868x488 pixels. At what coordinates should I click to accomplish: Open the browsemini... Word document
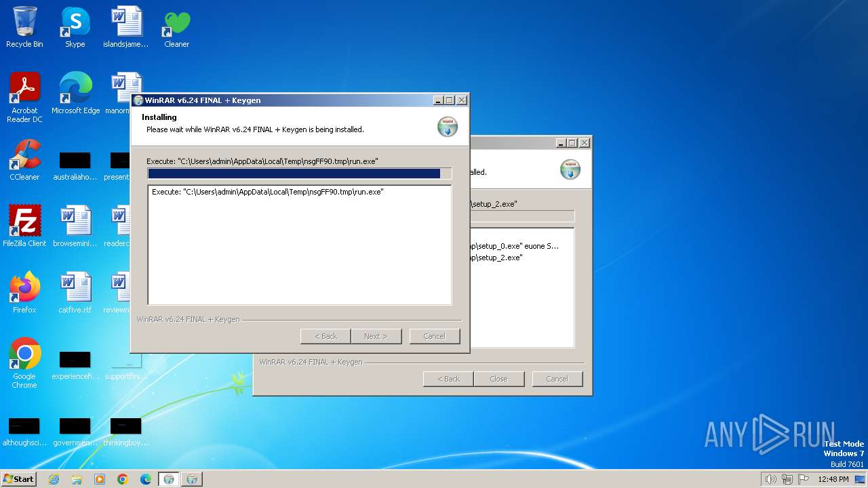click(75, 226)
